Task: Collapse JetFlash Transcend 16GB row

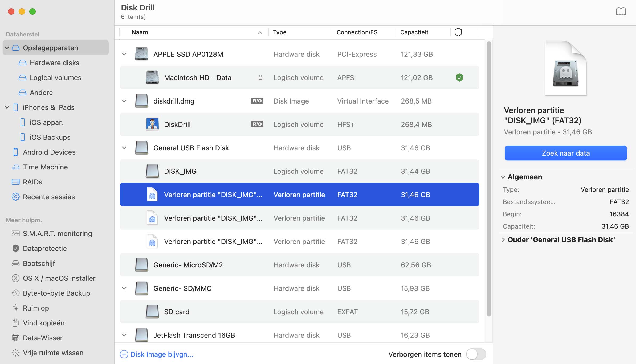Action: coord(124,335)
